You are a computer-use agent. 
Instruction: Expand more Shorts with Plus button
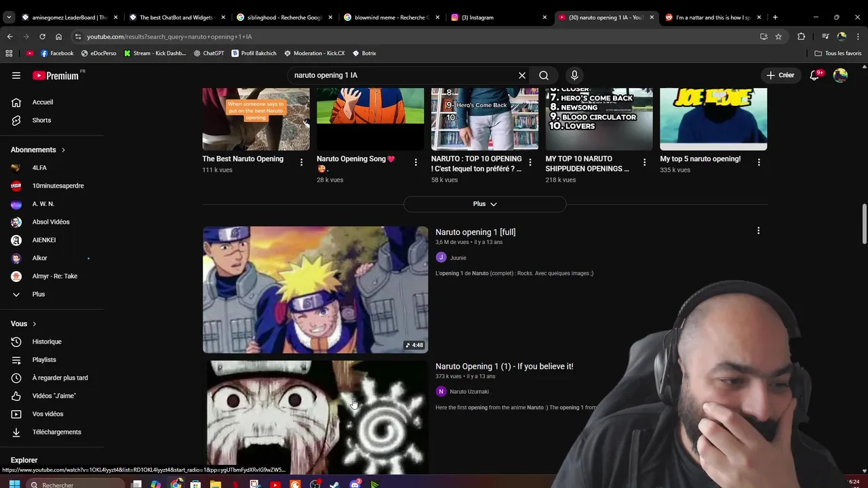pos(485,204)
